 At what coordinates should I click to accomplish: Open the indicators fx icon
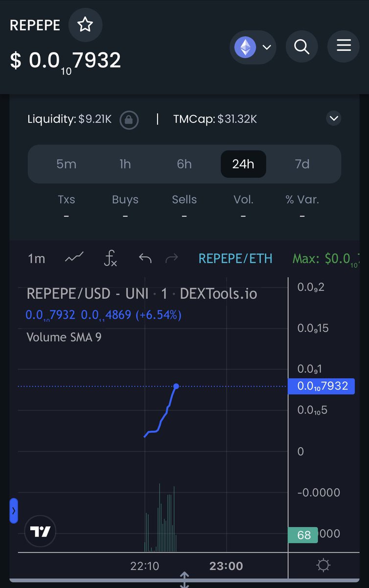[x=111, y=258]
